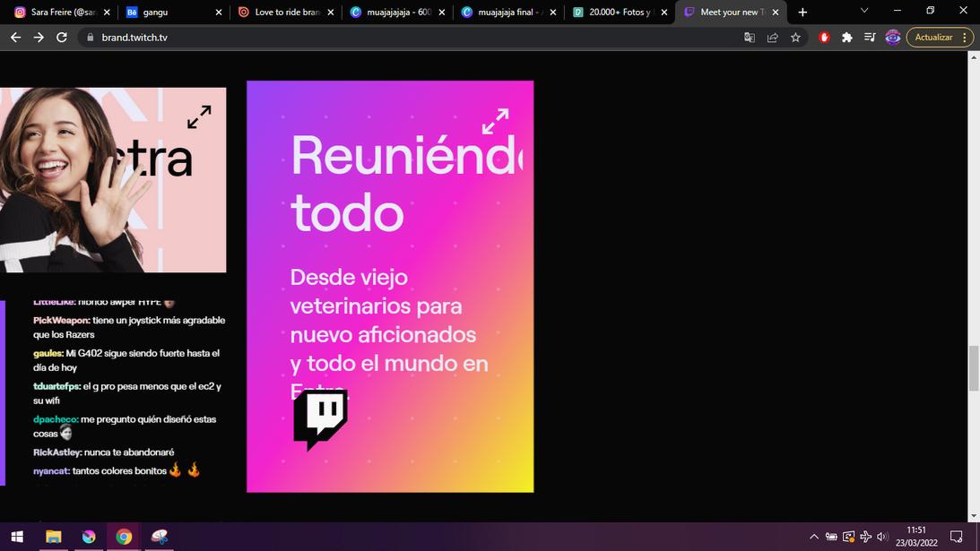Open the red ad blocker extension
980x551 pixels.
[824, 38]
